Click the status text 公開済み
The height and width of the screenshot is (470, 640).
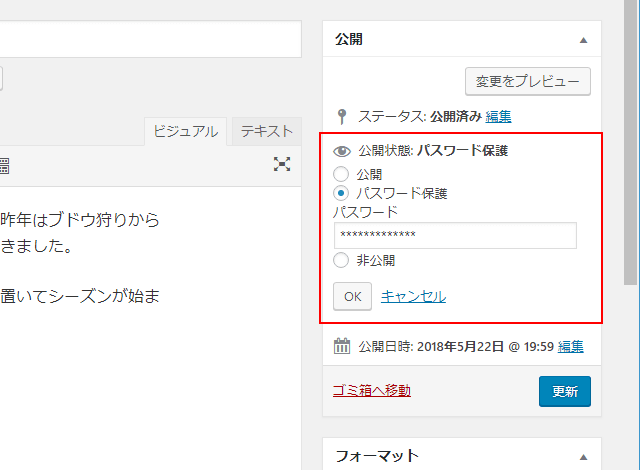tap(456, 117)
